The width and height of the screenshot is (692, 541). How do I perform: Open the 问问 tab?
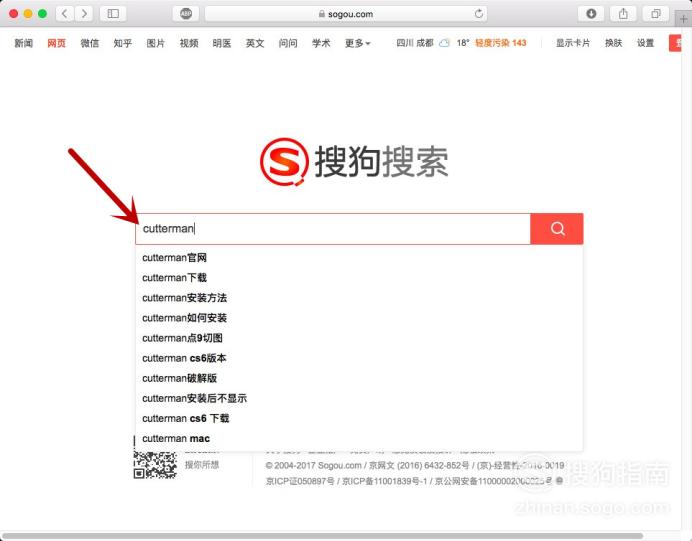[x=288, y=43]
